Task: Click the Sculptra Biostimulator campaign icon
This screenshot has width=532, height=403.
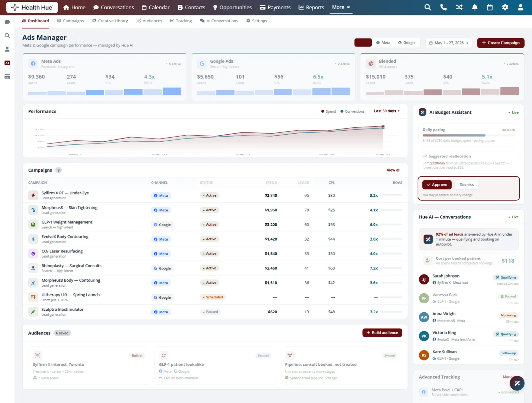Action: pos(33,312)
